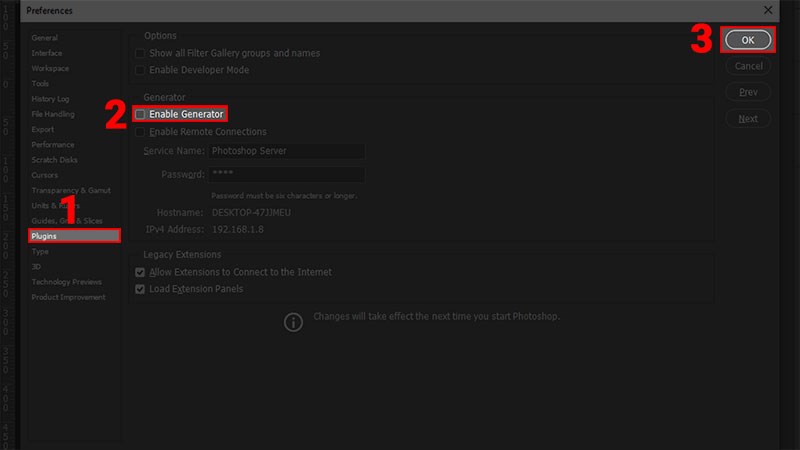800x450 pixels.
Task: Select the File Handling category
Action: click(51, 114)
